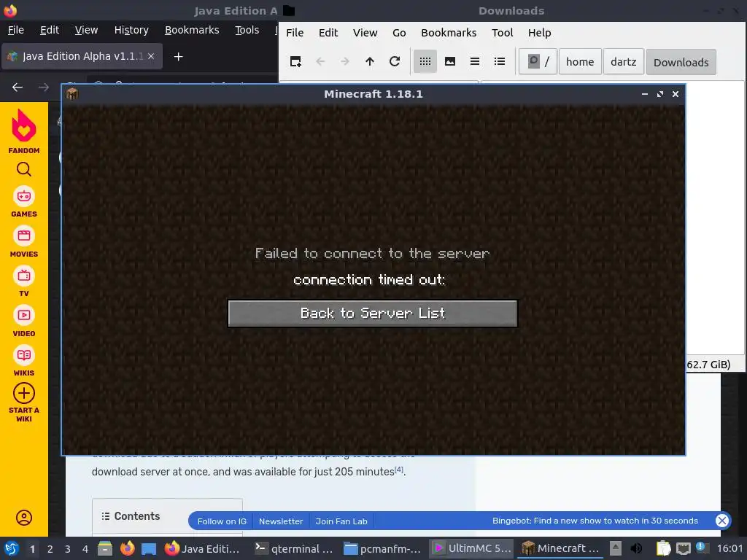Open Go menu in file manager
Viewport: 747px width, 560px height.
399,32
